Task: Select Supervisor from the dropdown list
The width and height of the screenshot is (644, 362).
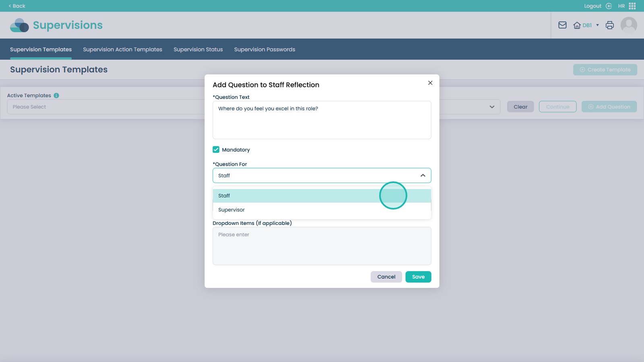Action: (231, 210)
